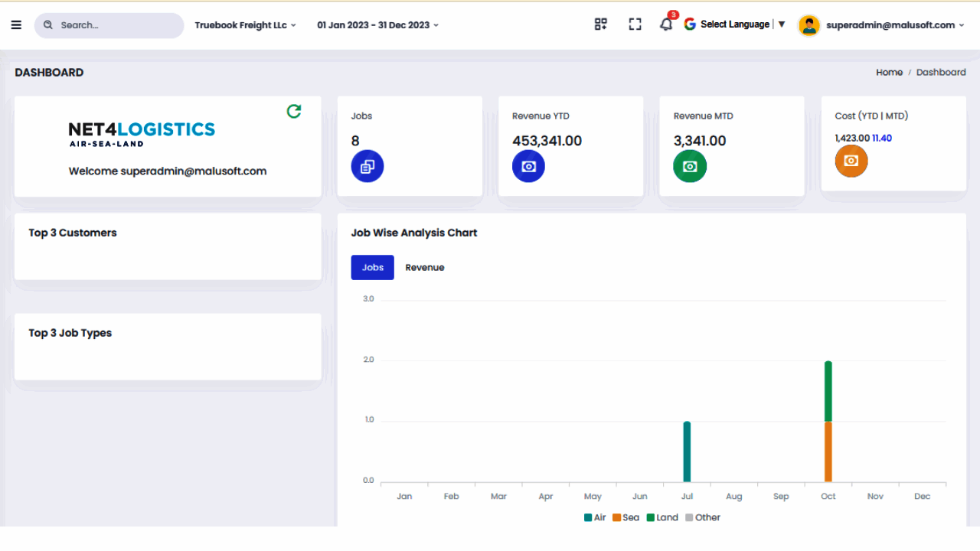Viewport: 980px width, 551px height.
Task: Click the orange Cost icon
Action: point(851,161)
